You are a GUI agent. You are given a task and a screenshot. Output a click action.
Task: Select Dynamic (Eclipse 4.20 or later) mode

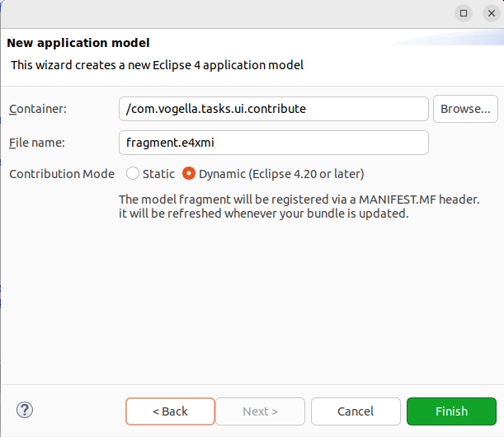273,174
